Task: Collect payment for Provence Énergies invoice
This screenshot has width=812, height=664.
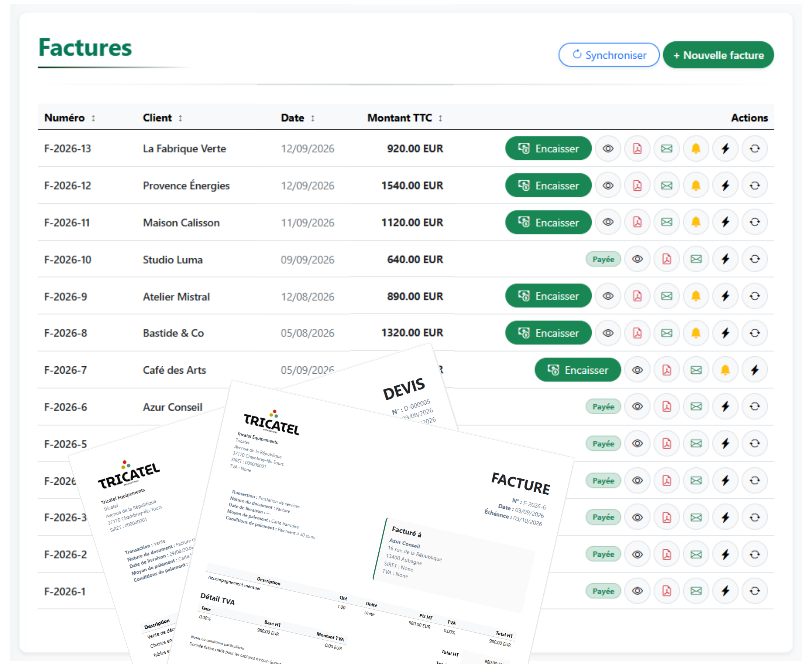Action: [548, 186]
